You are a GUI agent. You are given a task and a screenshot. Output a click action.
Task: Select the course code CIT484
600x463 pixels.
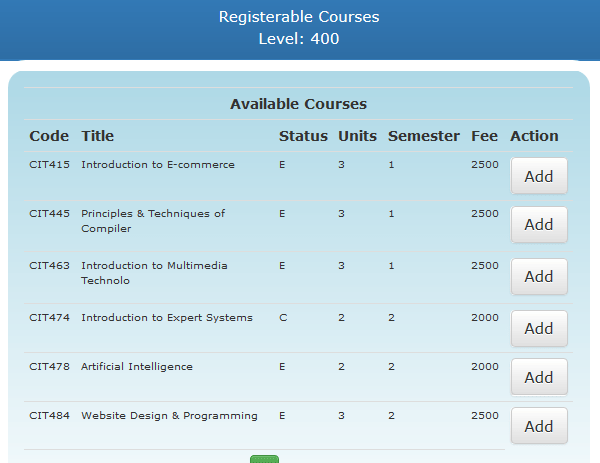(x=49, y=416)
